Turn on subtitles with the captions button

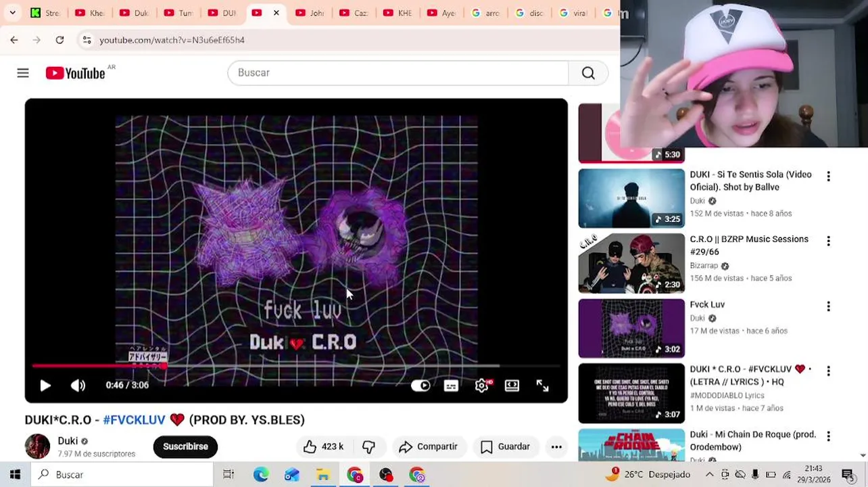click(451, 386)
